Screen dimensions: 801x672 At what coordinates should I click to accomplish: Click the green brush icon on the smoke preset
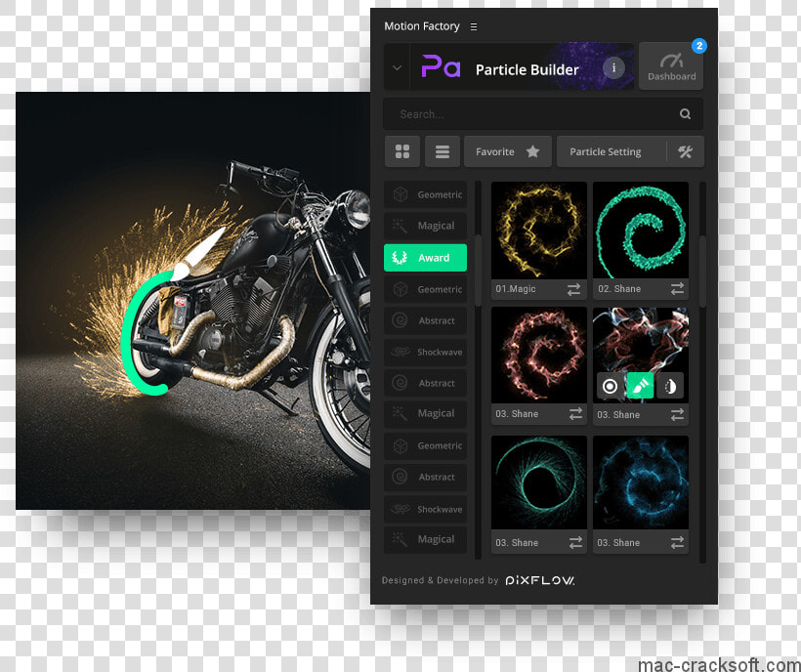[x=640, y=386]
